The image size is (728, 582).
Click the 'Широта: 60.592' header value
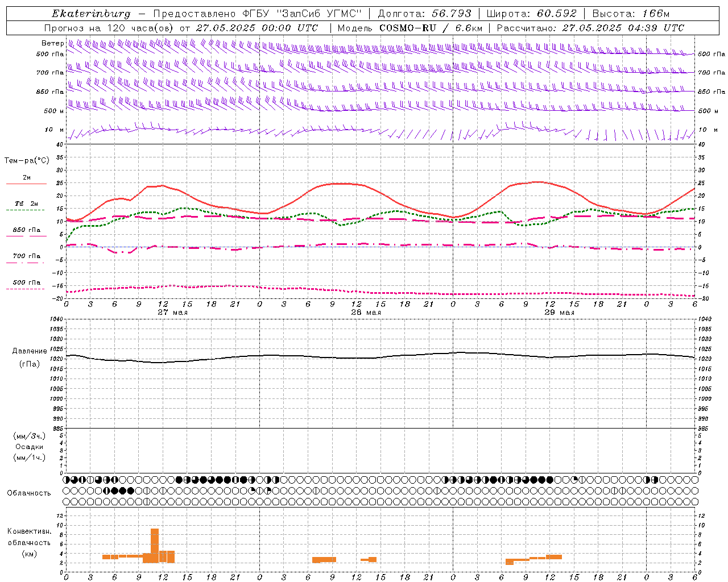532,14
